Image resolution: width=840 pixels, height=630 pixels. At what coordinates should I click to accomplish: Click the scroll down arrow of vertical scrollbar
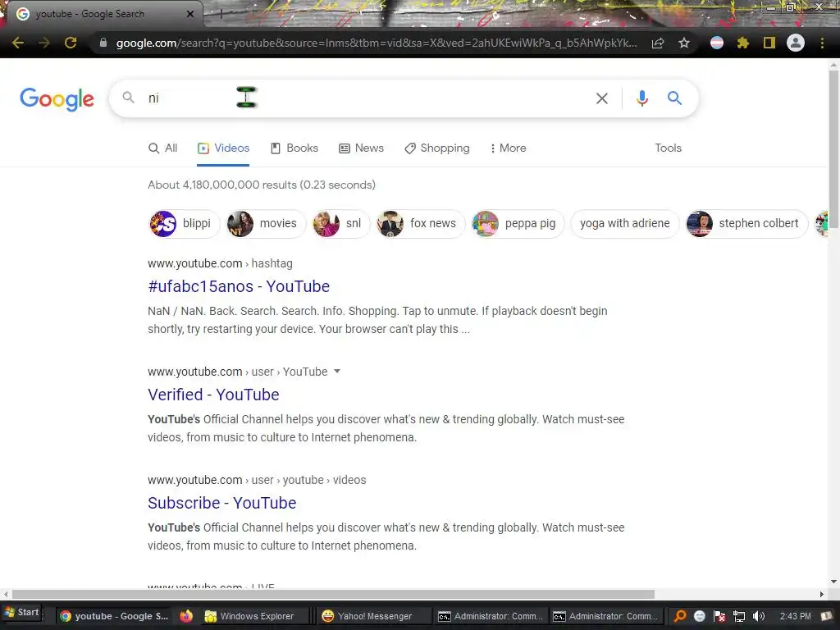pyautogui.click(x=833, y=582)
